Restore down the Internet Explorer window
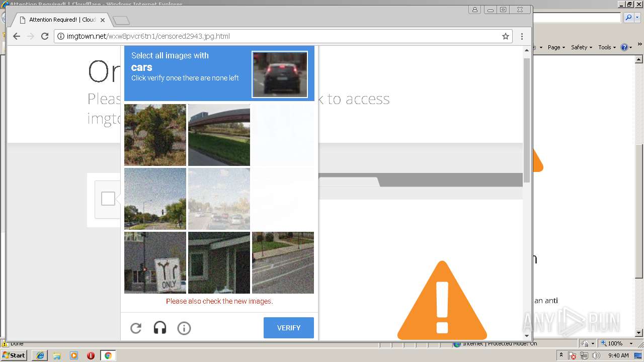 [629, 4]
